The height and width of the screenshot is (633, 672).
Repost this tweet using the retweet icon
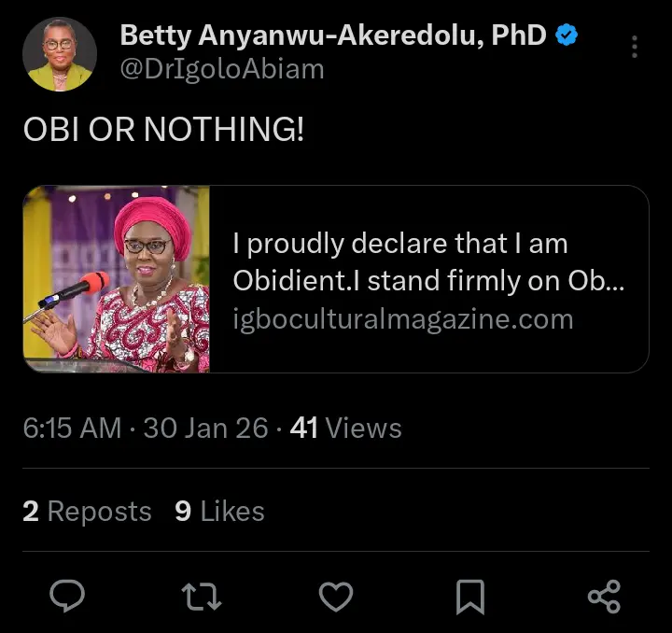[x=202, y=595]
